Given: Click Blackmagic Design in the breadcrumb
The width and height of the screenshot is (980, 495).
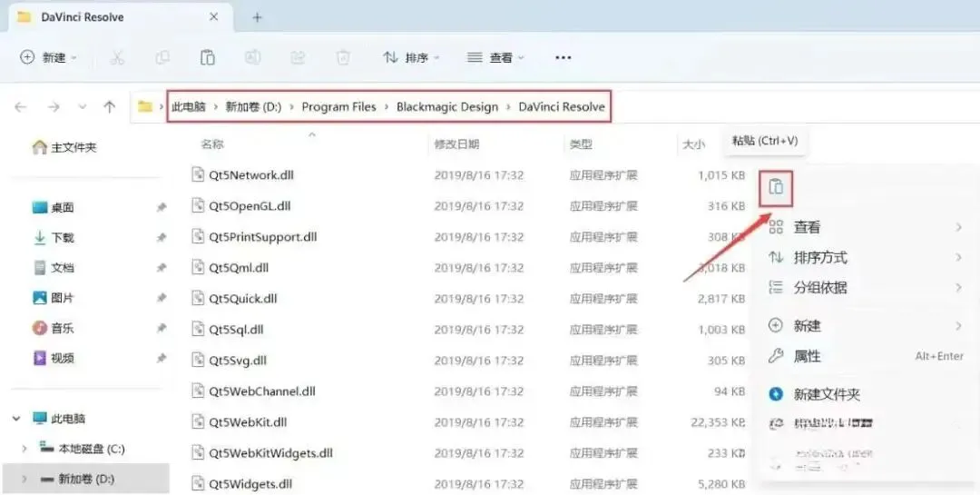Looking at the screenshot, I should (447, 107).
